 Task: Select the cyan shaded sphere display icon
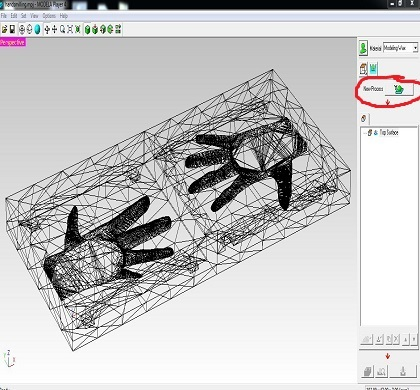(37, 29)
